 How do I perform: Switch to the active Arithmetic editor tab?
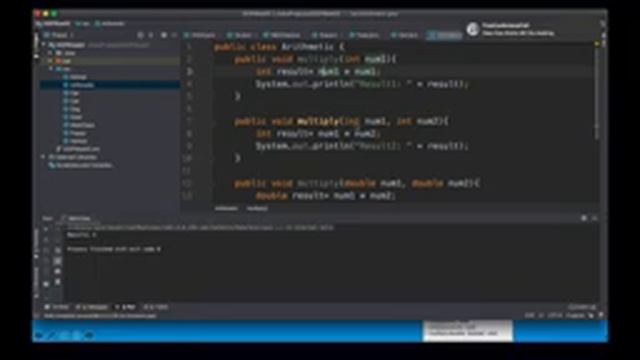point(445,36)
